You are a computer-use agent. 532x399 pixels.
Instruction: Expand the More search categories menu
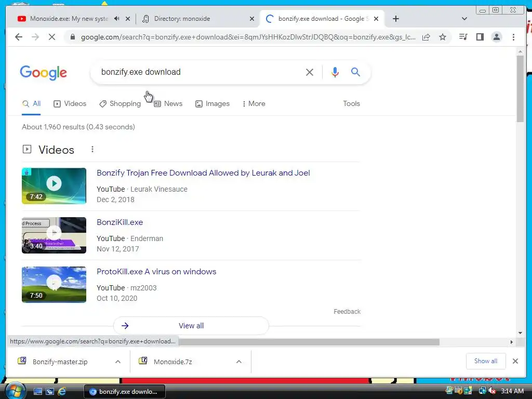tap(254, 103)
